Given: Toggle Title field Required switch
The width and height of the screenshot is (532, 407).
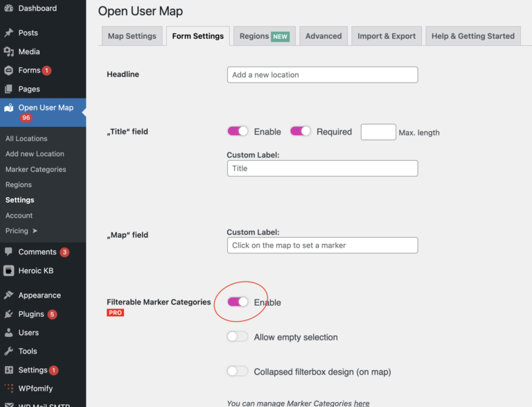Looking at the screenshot, I should (300, 131).
